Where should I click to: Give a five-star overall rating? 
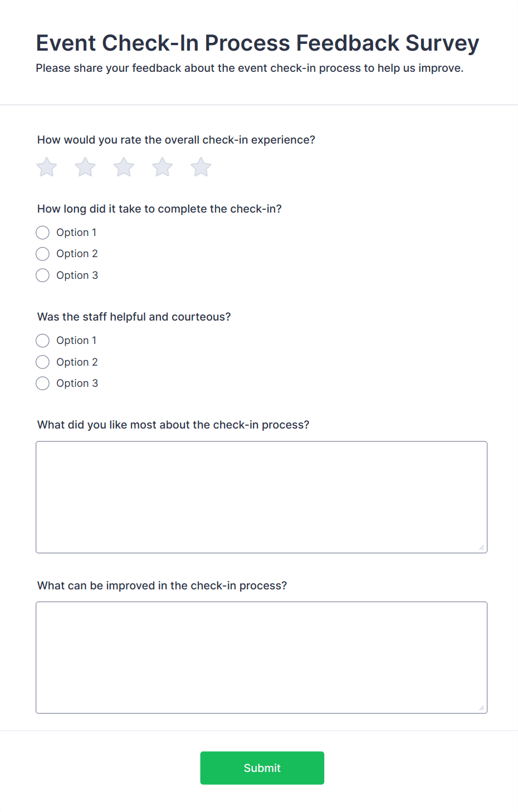coord(201,166)
